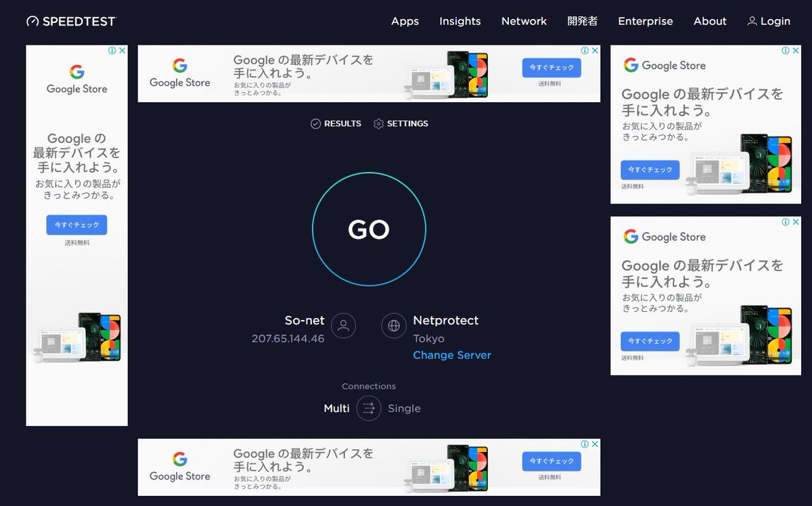
Task: Click the IP address 207.65.144.46
Action: pos(288,338)
